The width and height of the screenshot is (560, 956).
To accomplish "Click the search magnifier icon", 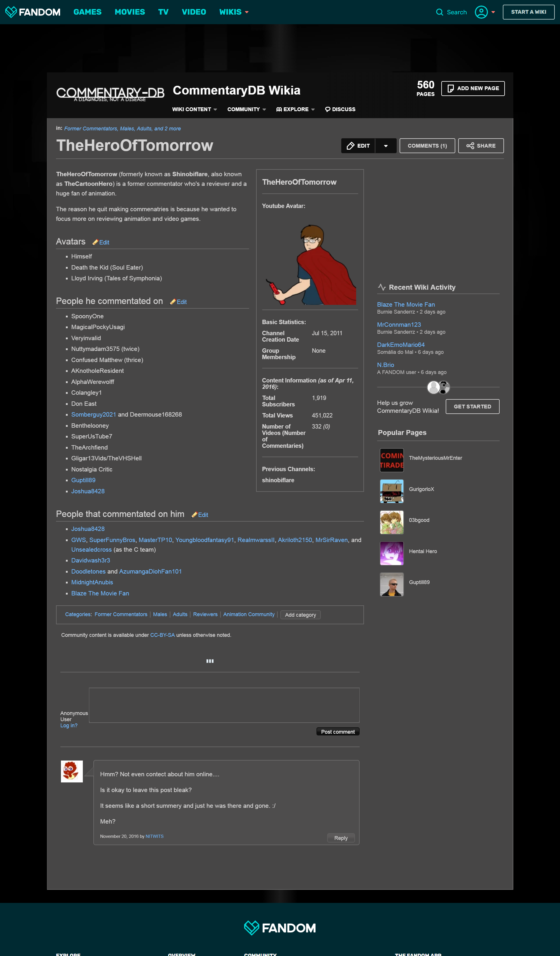I will coord(439,12).
